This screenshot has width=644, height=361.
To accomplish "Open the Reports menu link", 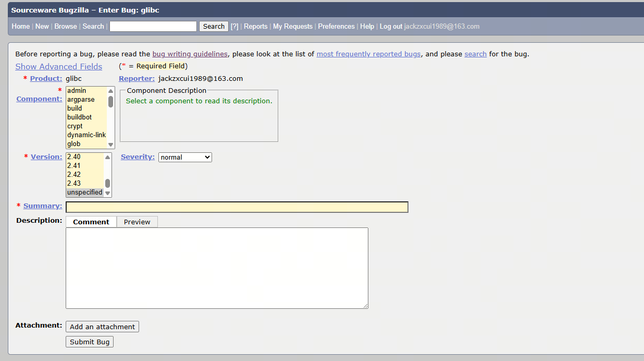I will 256,27.
